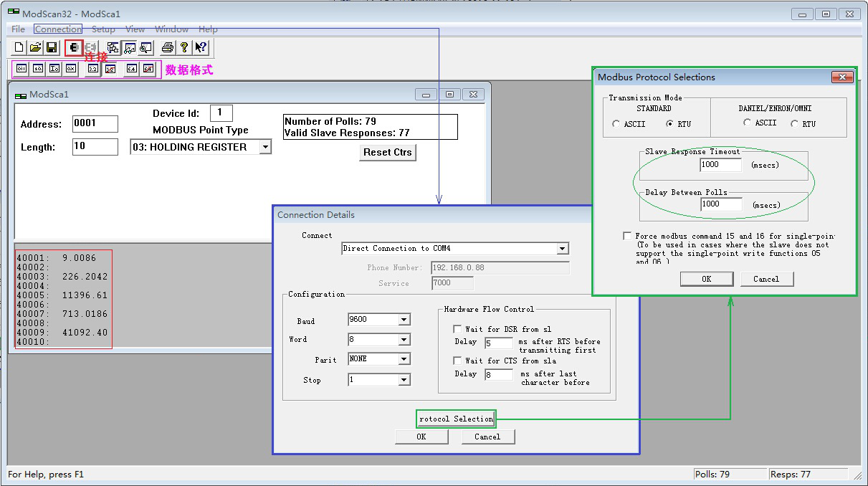The width and height of the screenshot is (868, 486).
Task: Click the status bar Polls: 79
Action: (x=730, y=474)
